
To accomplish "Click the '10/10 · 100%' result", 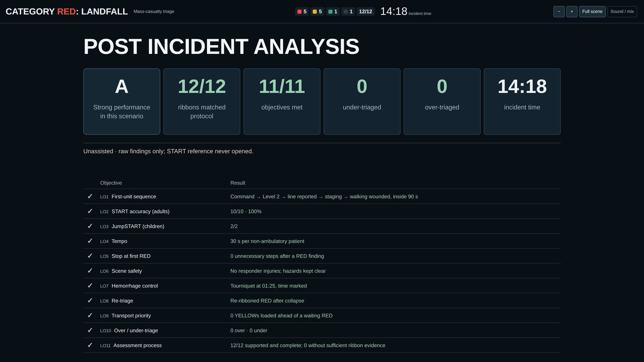I will click(246, 212).
